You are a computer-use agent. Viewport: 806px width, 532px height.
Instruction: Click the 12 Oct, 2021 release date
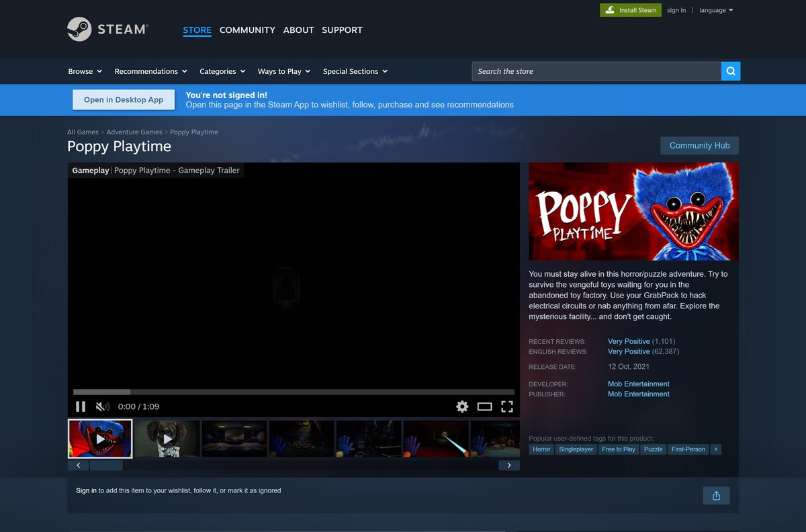(629, 367)
